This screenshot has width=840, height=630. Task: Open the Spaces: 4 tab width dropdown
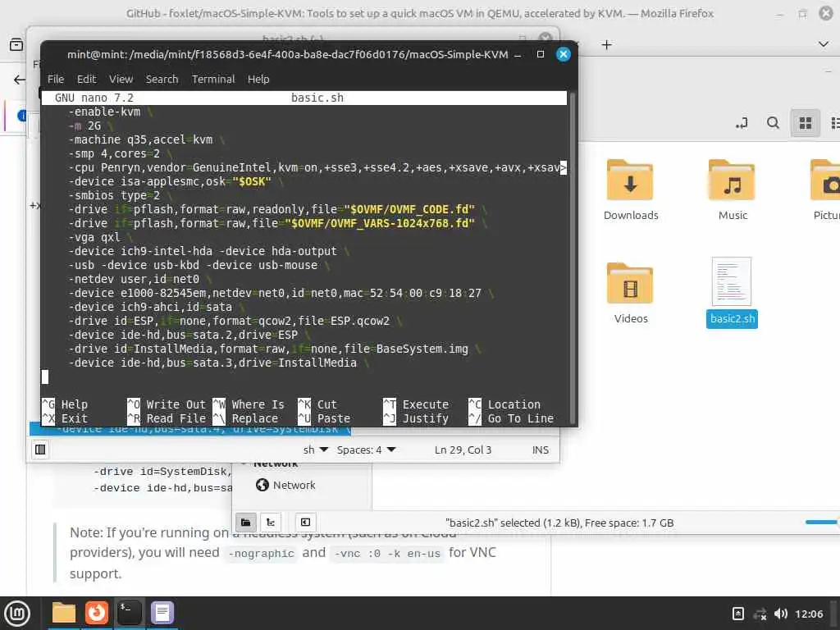(366, 450)
